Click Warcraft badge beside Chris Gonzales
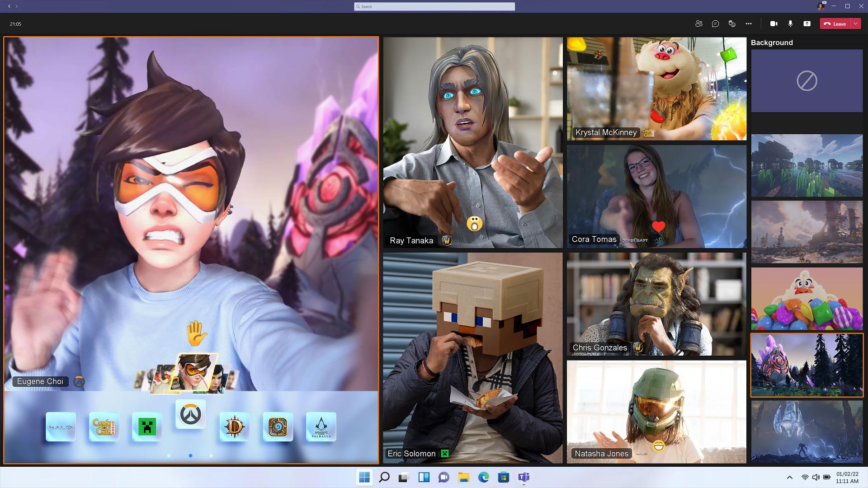868x488 pixels. coord(637,347)
